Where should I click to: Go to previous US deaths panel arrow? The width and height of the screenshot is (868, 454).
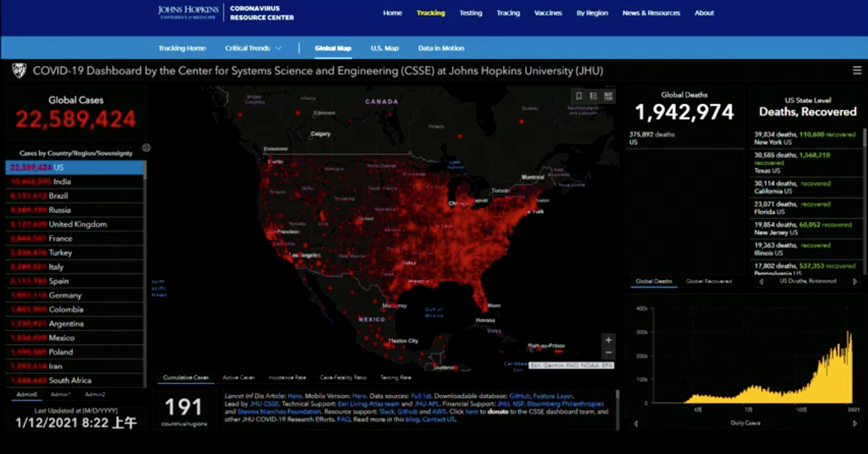click(761, 282)
